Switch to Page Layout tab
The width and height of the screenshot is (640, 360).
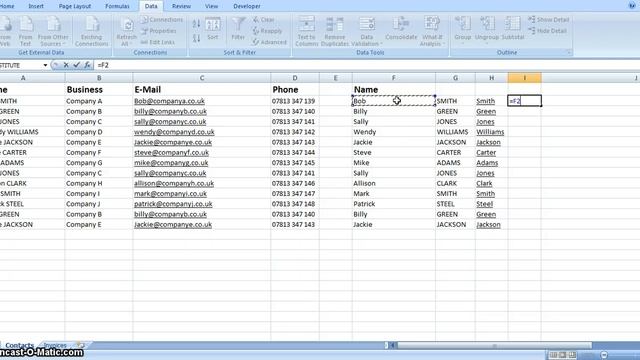tap(75, 6)
